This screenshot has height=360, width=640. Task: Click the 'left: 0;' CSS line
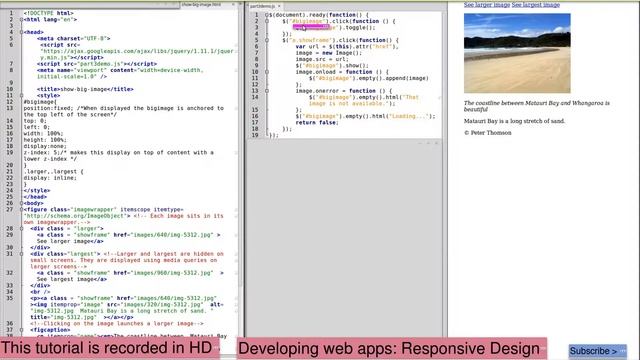[36, 127]
